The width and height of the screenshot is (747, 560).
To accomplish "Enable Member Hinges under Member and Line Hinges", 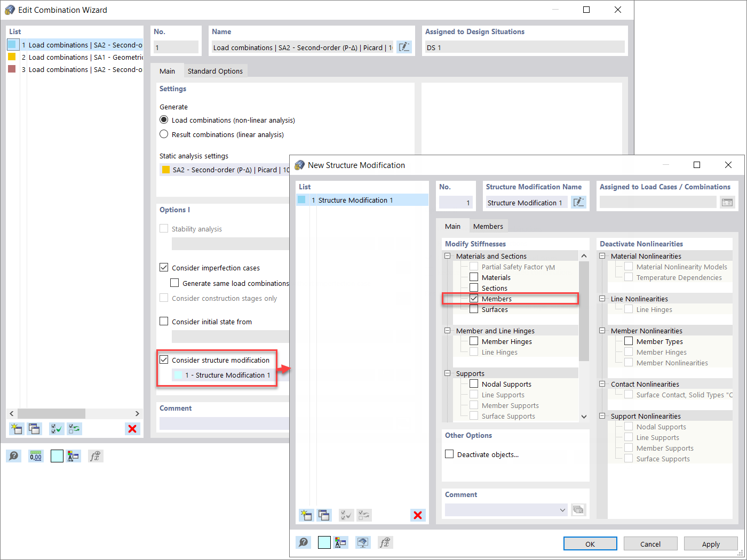I will tap(474, 341).
